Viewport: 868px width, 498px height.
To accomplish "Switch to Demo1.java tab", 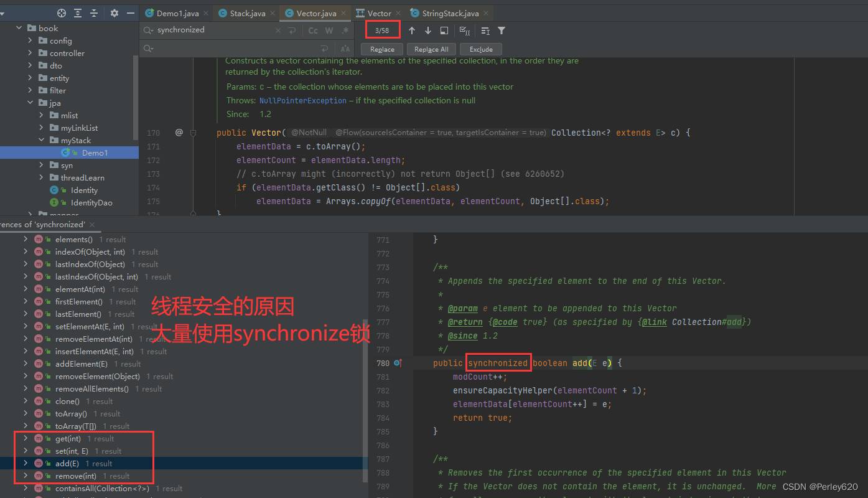I will point(176,13).
